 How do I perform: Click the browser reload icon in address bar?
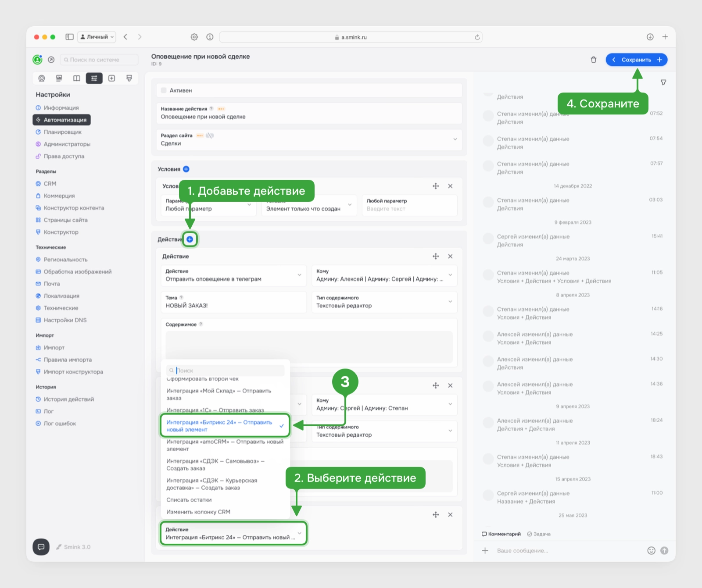(477, 37)
